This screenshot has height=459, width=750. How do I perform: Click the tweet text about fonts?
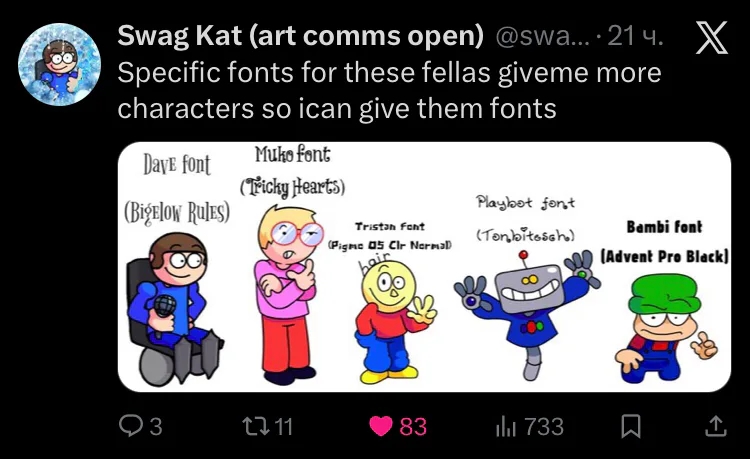tap(389, 90)
